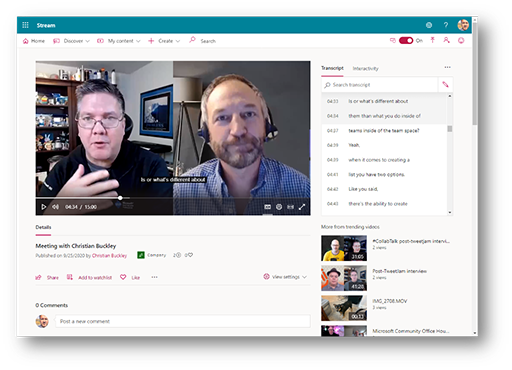The width and height of the screenshot is (512, 370).
Task: Click the Stream logo title
Action: point(46,25)
